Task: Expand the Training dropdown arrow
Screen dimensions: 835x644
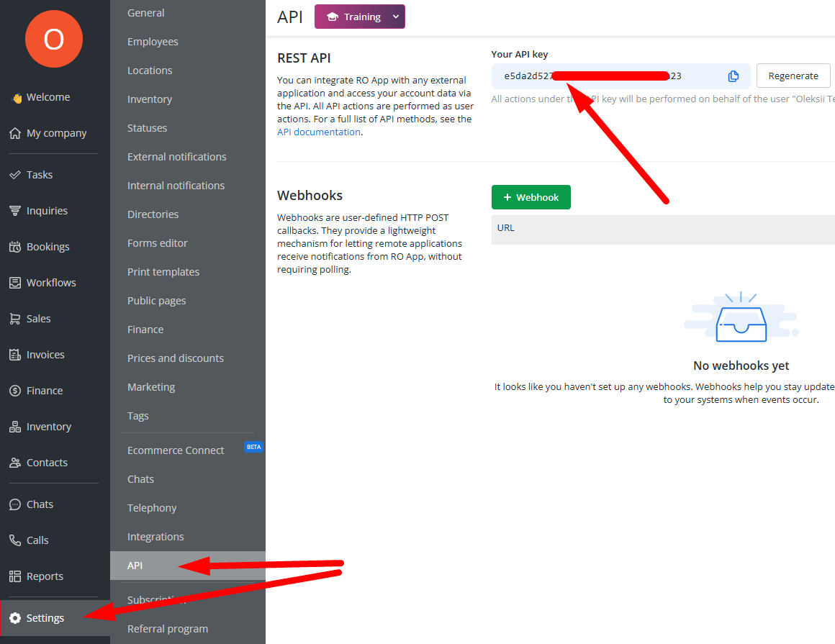Action: point(395,17)
